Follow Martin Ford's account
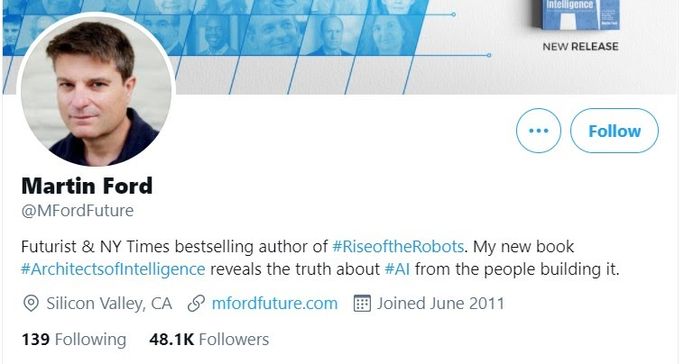 [x=614, y=130]
